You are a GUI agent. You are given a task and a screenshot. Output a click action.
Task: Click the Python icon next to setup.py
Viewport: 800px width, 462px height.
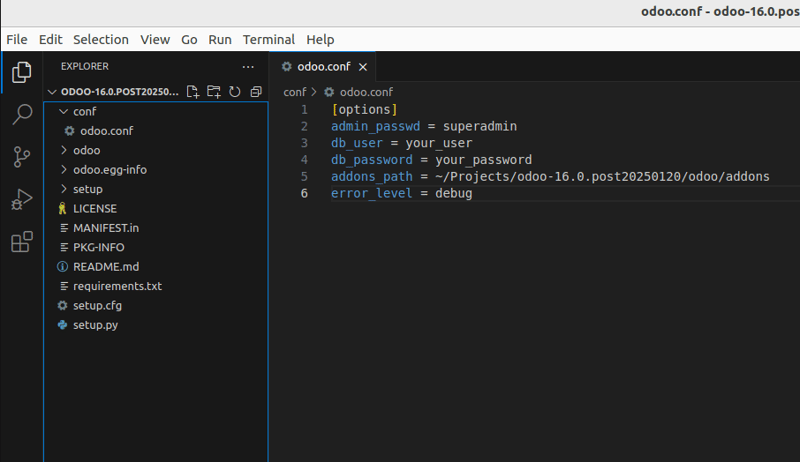(x=62, y=325)
